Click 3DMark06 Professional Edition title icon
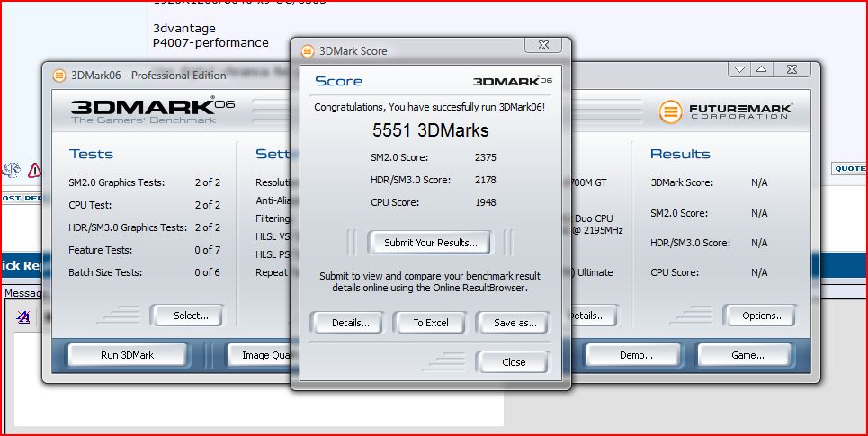 tap(59, 76)
